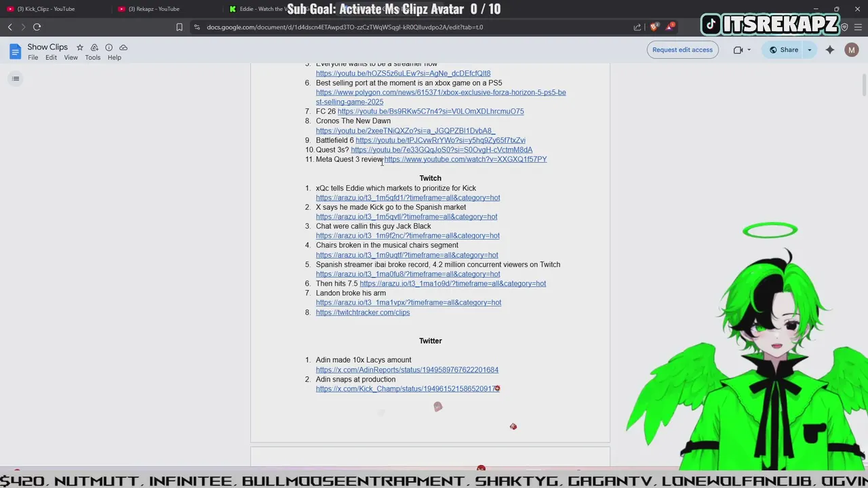Star the Show Clips document

pos(80,47)
